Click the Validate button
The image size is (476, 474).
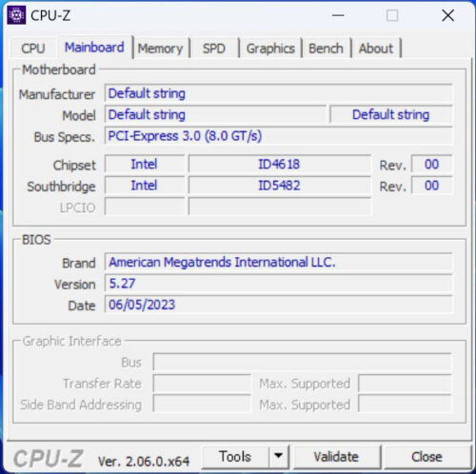click(x=336, y=457)
